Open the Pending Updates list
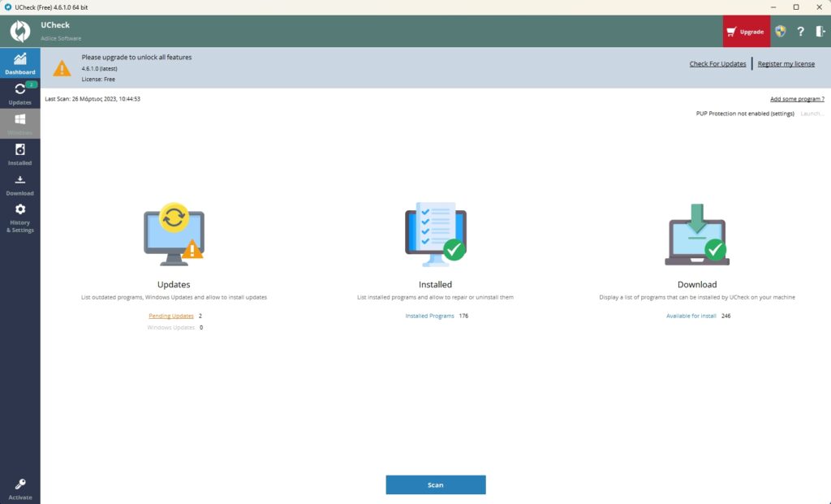 point(170,316)
